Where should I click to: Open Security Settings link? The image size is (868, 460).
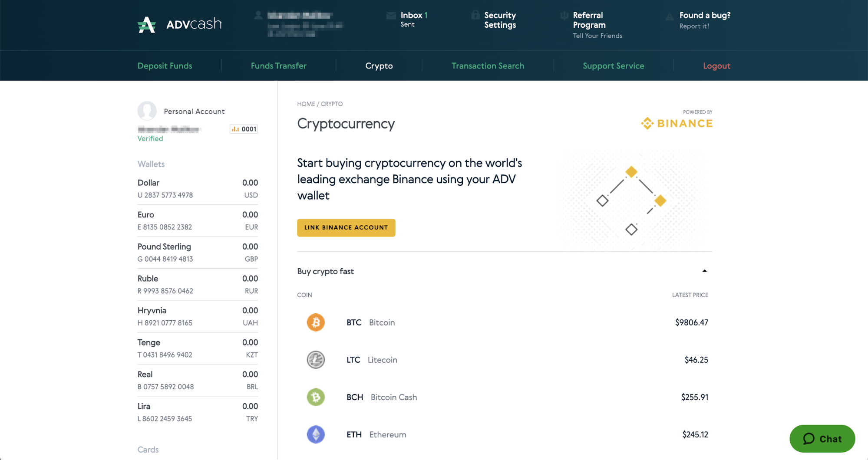coord(500,20)
